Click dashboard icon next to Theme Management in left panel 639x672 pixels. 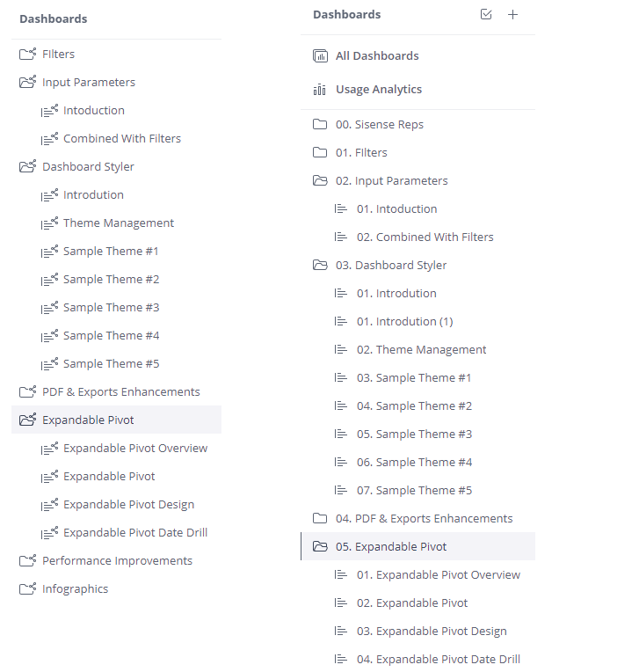(49, 223)
